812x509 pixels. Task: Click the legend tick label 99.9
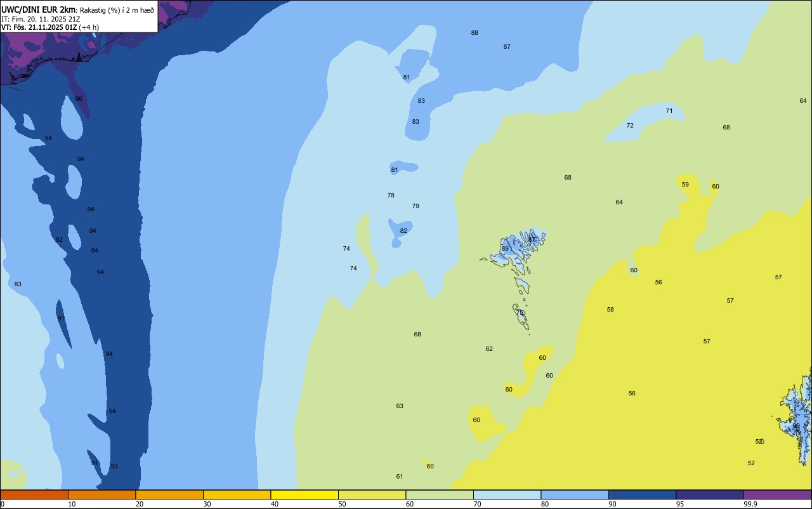pos(750,504)
